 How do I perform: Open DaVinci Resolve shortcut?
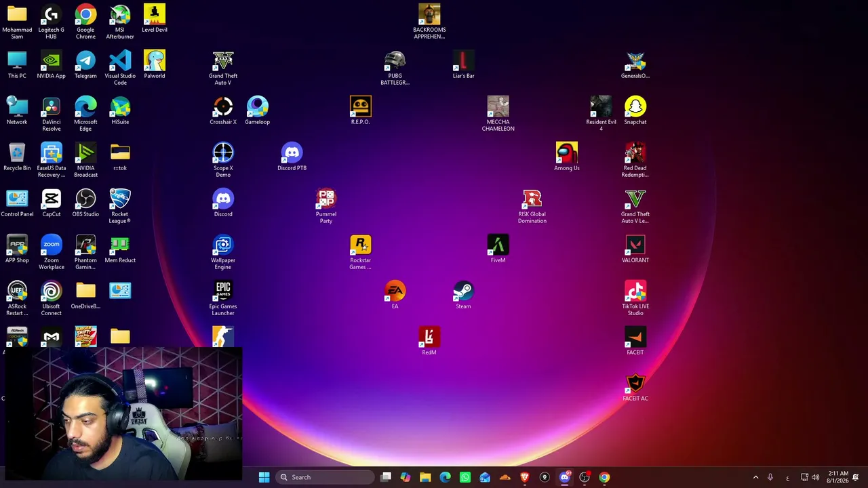52,114
